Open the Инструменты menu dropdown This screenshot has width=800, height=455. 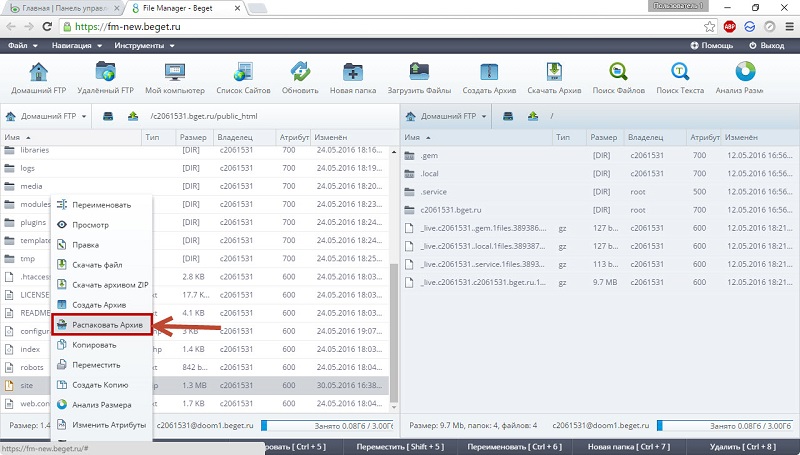144,45
